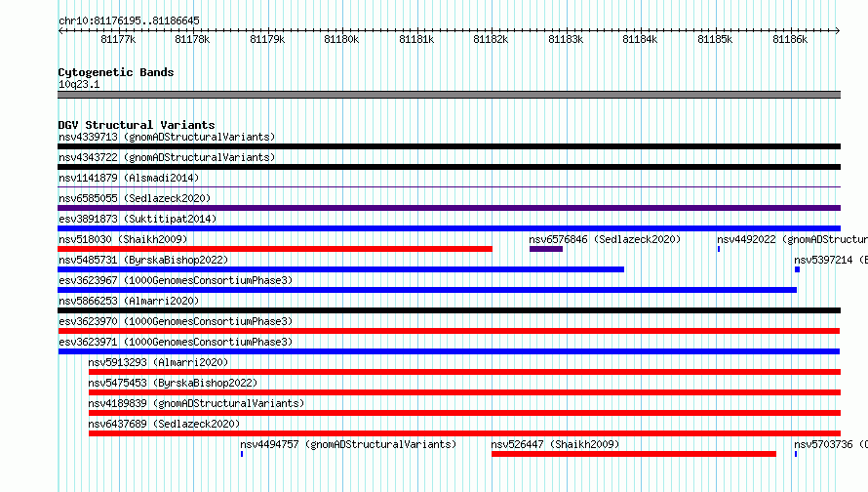The height and width of the screenshot is (492, 868).
Task: Click short purple bar under nsv6576846
Action: (546, 249)
